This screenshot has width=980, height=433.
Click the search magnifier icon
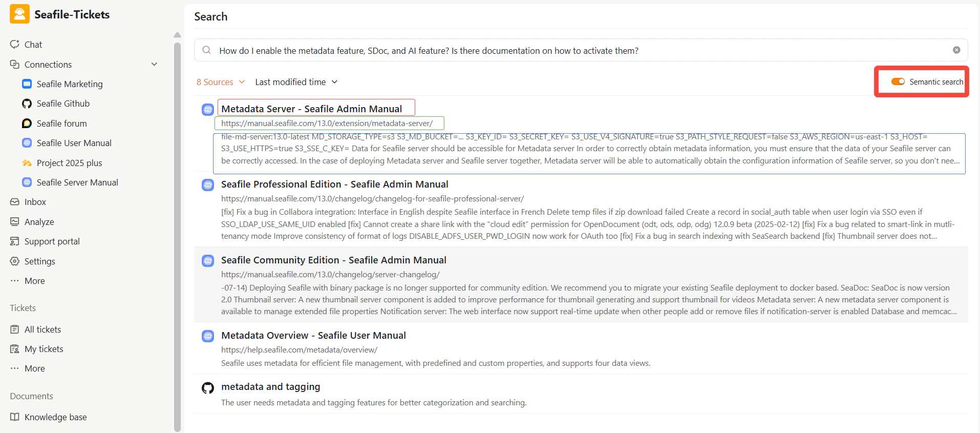coord(206,50)
